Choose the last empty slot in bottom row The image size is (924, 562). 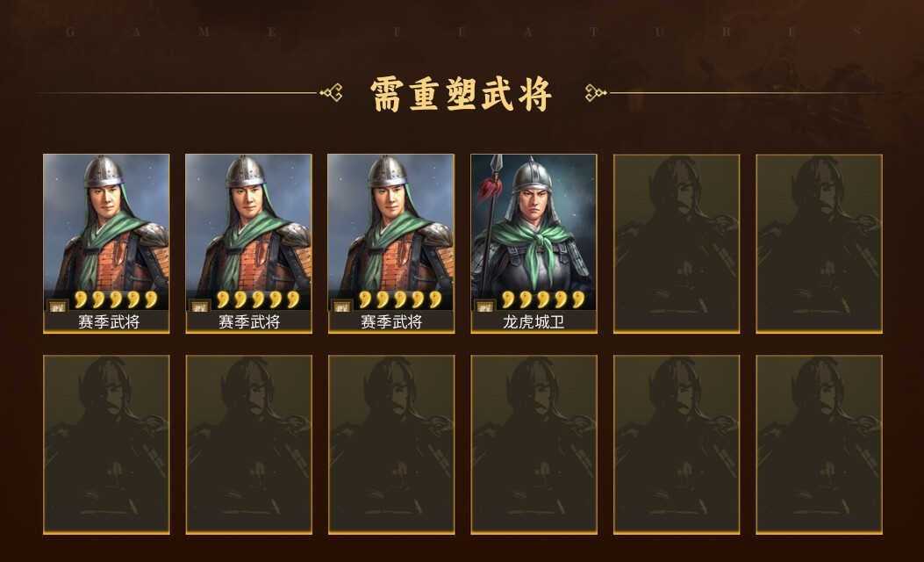(819, 444)
